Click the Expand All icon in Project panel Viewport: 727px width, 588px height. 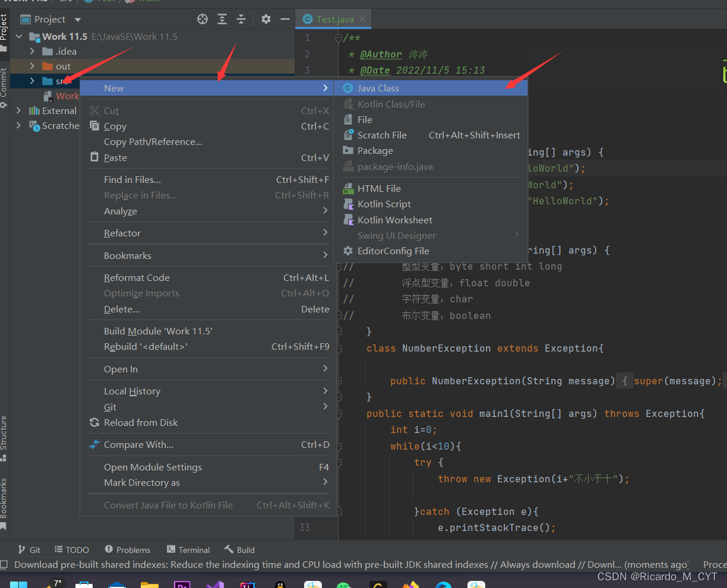[x=222, y=19]
